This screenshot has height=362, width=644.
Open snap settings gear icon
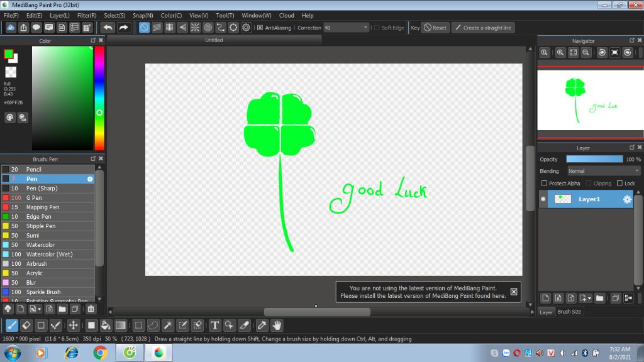(246, 28)
